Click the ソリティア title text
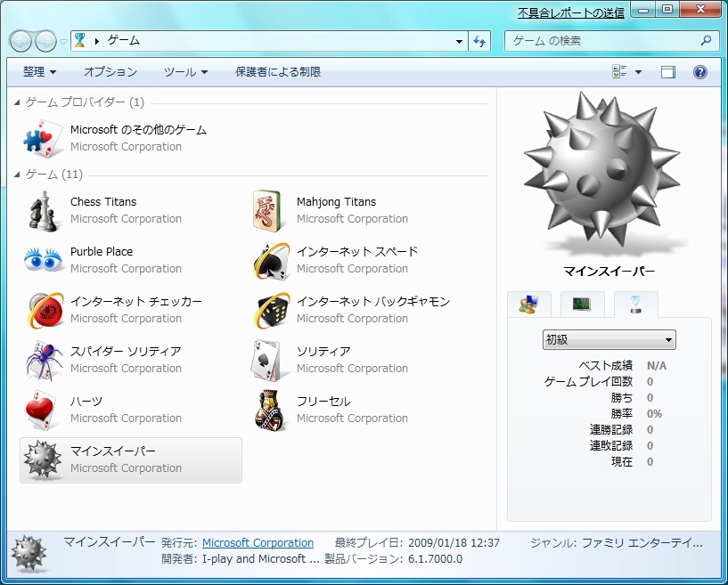 tap(323, 352)
